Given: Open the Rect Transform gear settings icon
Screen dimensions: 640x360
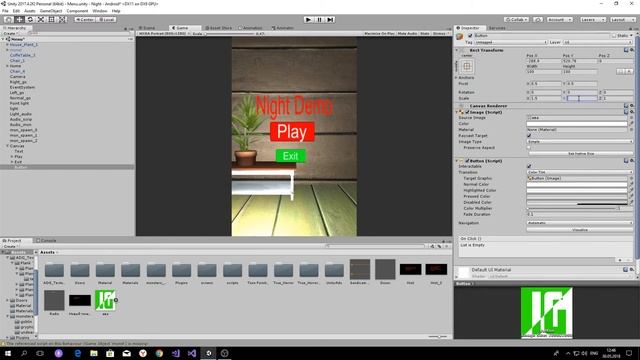Looking at the screenshot, I should click(631, 50).
